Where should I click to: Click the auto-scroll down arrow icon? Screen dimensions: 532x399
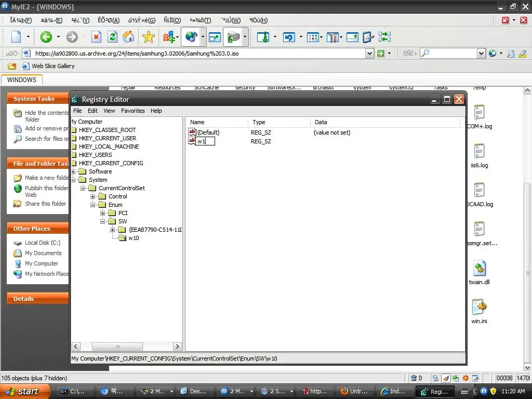click(x=263, y=37)
